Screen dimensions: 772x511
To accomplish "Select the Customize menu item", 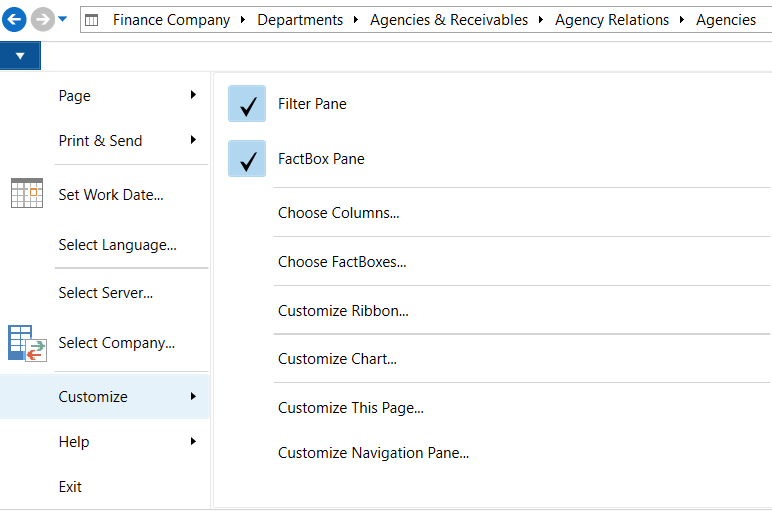I will tap(93, 397).
